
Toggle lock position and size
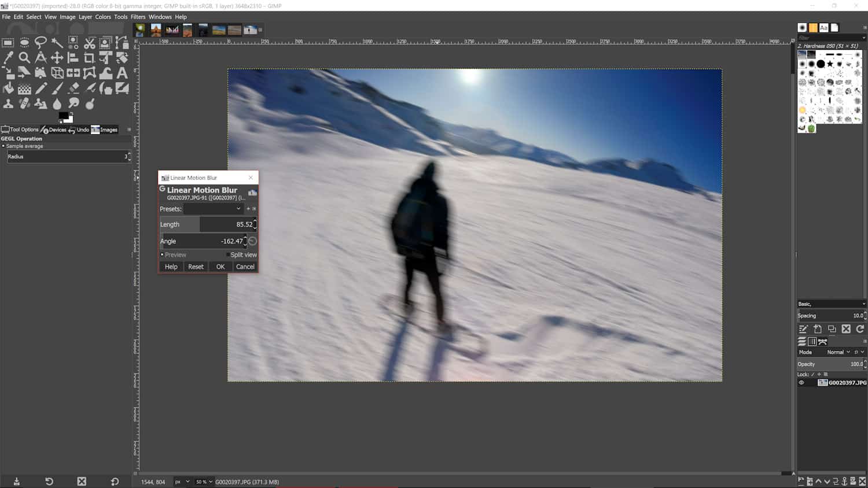coord(819,375)
